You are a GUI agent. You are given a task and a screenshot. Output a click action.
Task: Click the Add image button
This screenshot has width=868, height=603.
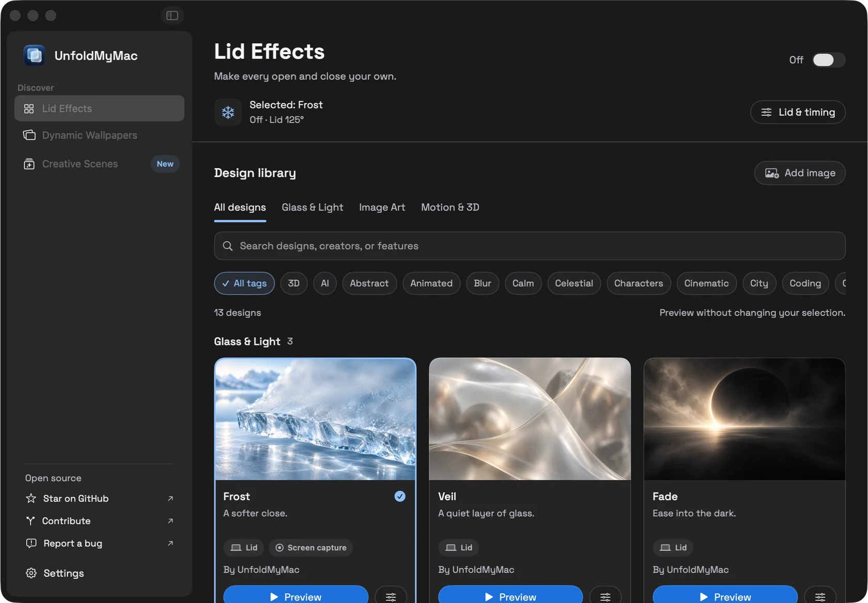coord(800,173)
